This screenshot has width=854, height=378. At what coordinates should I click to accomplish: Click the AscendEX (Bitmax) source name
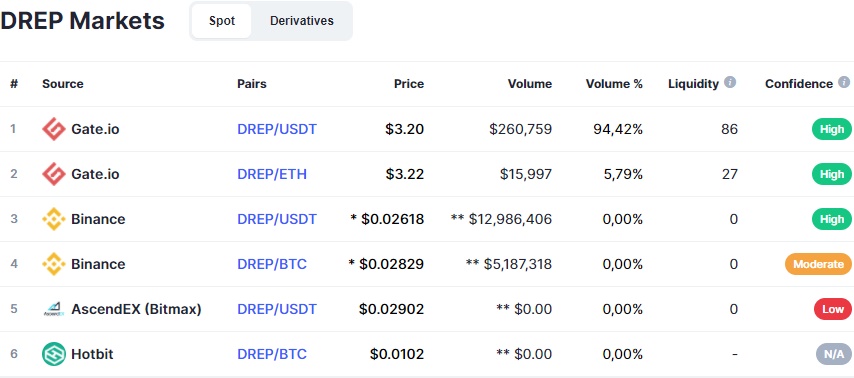136,309
